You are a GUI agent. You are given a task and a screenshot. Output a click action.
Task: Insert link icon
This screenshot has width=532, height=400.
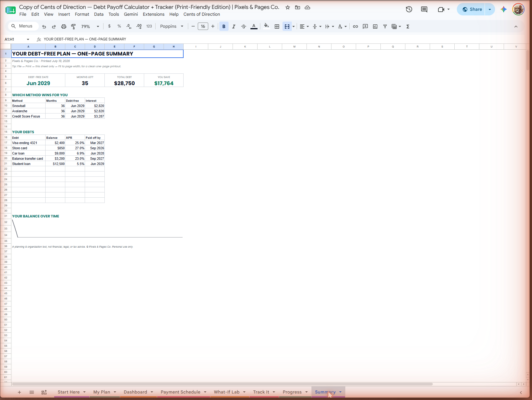pyautogui.click(x=355, y=27)
